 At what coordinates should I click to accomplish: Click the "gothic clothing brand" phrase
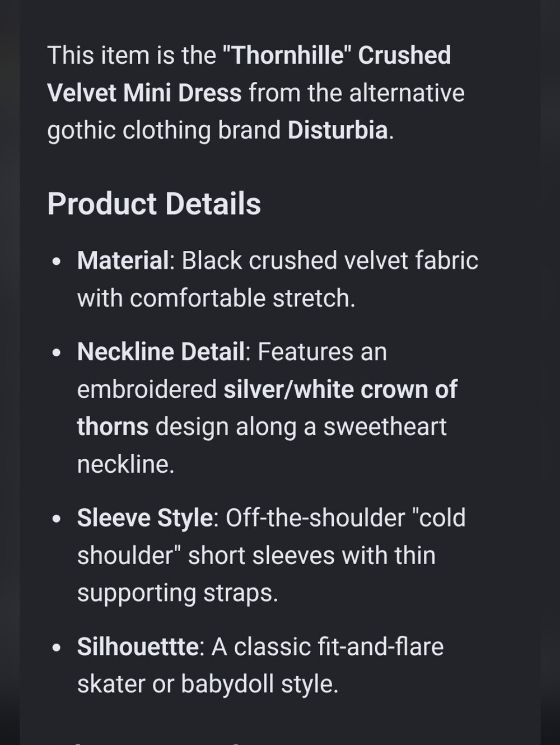click(164, 130)
